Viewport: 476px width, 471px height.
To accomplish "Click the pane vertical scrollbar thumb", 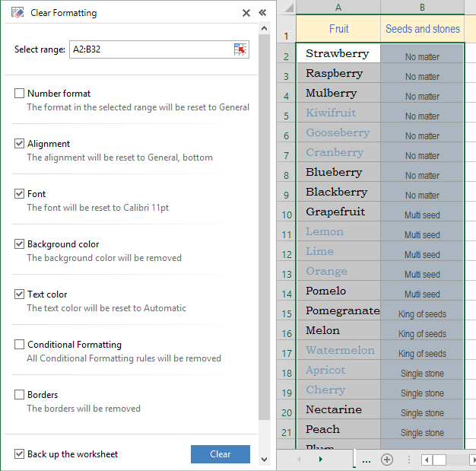I will click(264, 227).
